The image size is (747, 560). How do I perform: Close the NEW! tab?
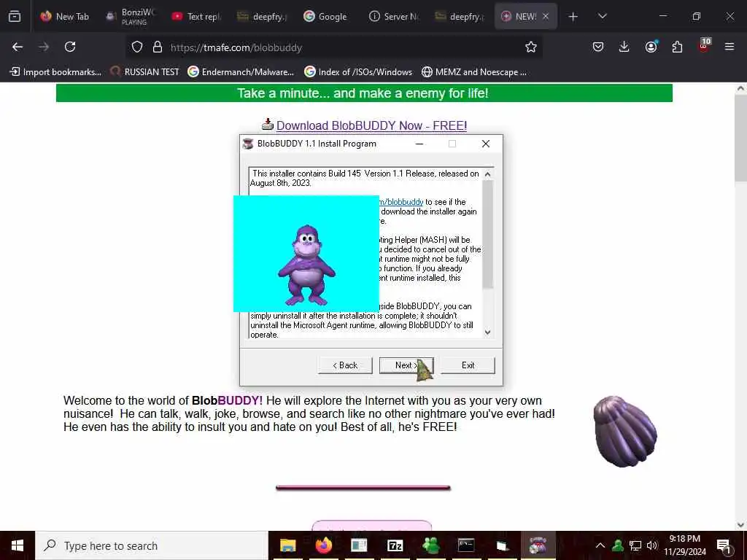(546, 17)
